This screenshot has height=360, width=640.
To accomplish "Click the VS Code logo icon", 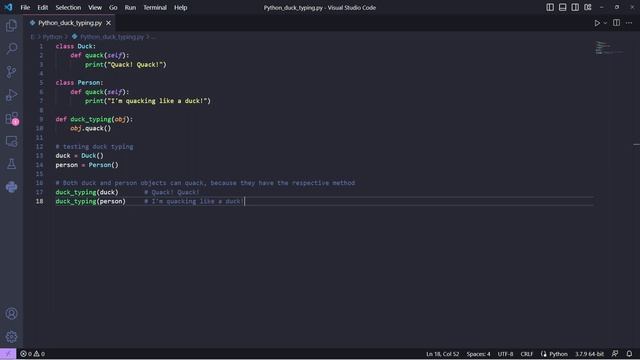I will pos(8,7).
